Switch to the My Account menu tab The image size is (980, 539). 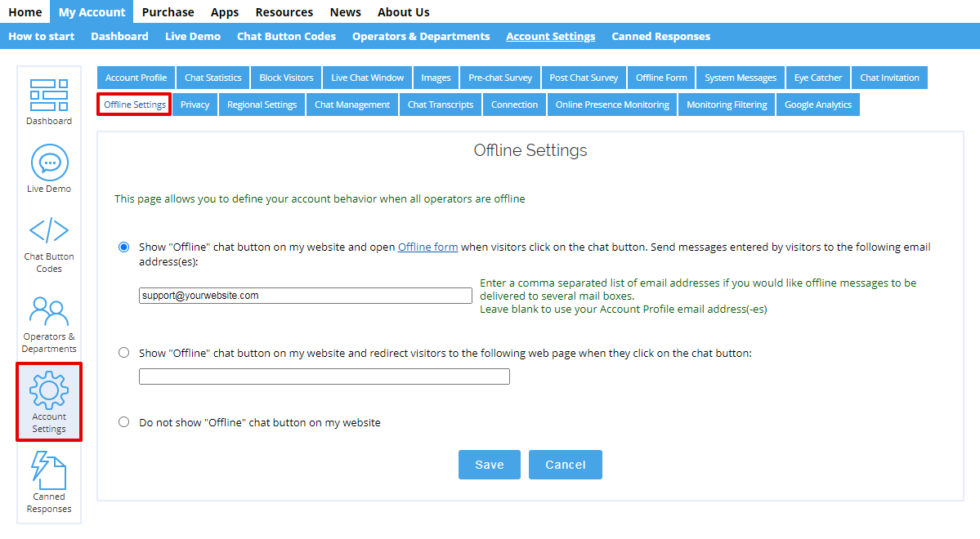click(x=91, y=11)
